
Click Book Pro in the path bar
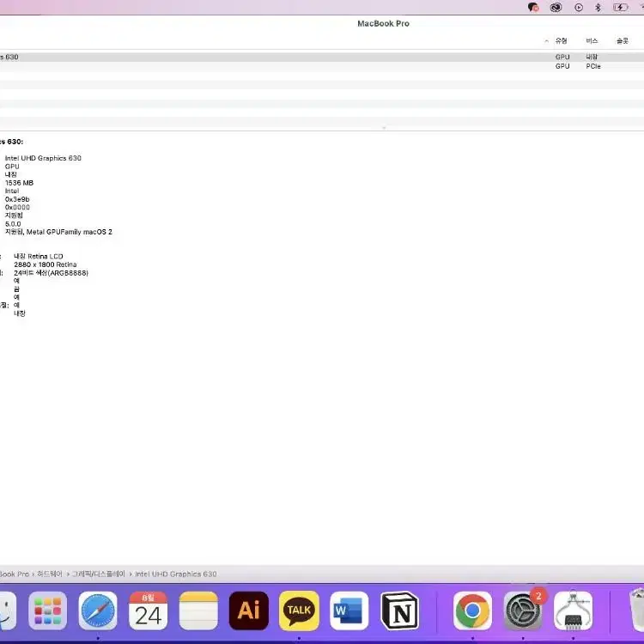[15, 574]
